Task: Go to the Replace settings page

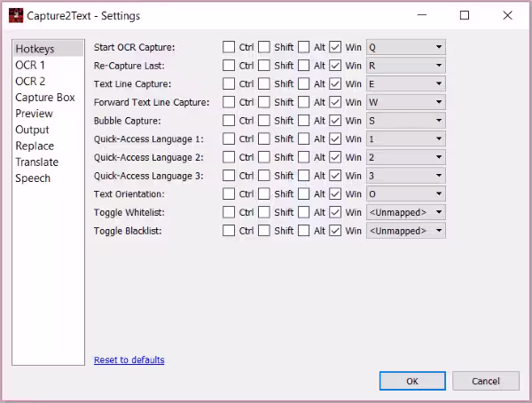Action: [x=48, y=146]
